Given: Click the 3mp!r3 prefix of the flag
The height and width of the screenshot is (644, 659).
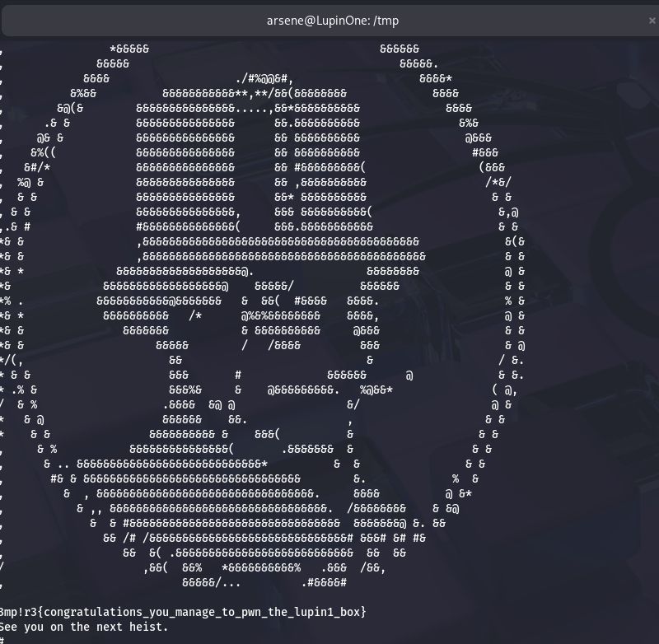Looking at the screenshot, I should [x=17, y=612].
